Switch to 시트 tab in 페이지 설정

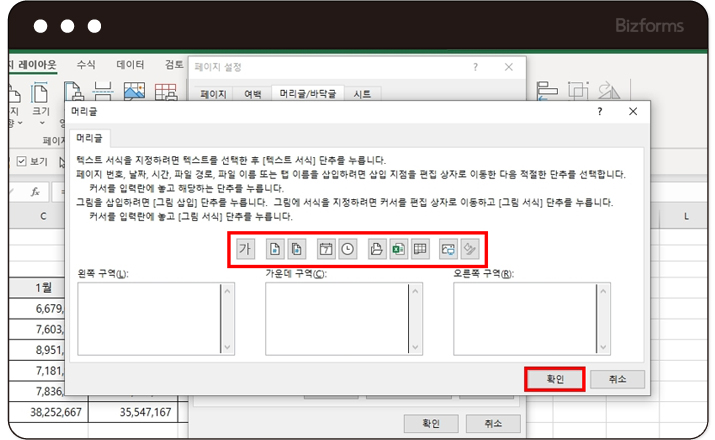pyautogui.click(x=363, y=94)
